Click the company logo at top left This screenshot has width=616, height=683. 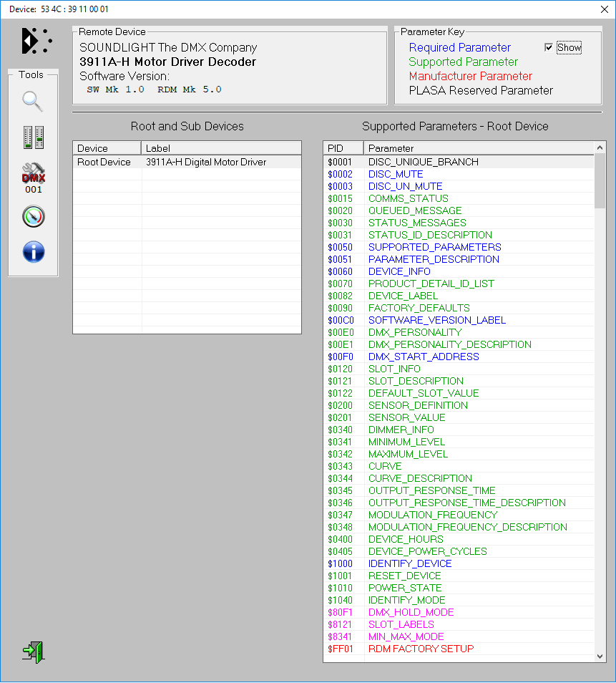point(36,41)
